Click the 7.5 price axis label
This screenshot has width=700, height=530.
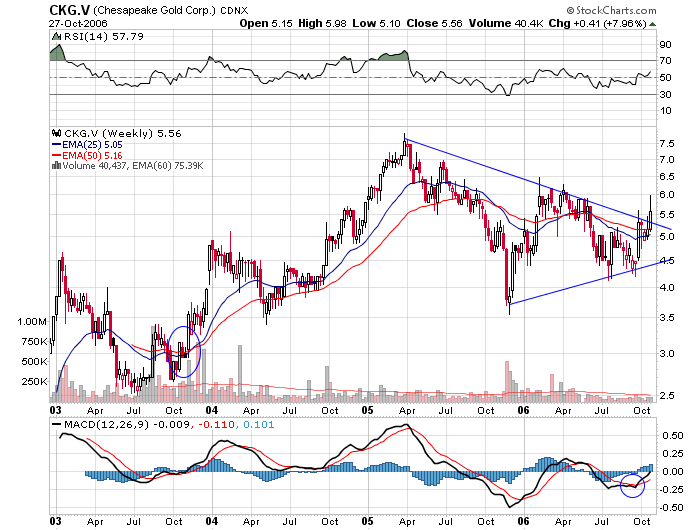667,143
